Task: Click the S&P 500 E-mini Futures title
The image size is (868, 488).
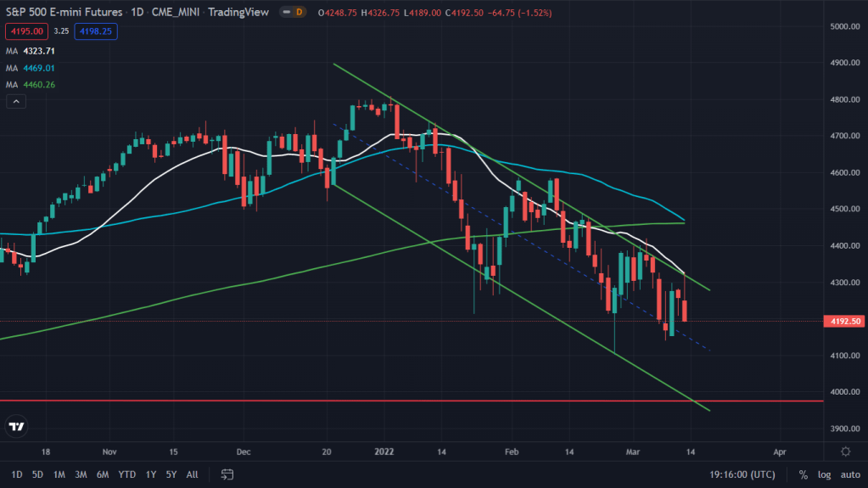Action: tap(62, 13)
